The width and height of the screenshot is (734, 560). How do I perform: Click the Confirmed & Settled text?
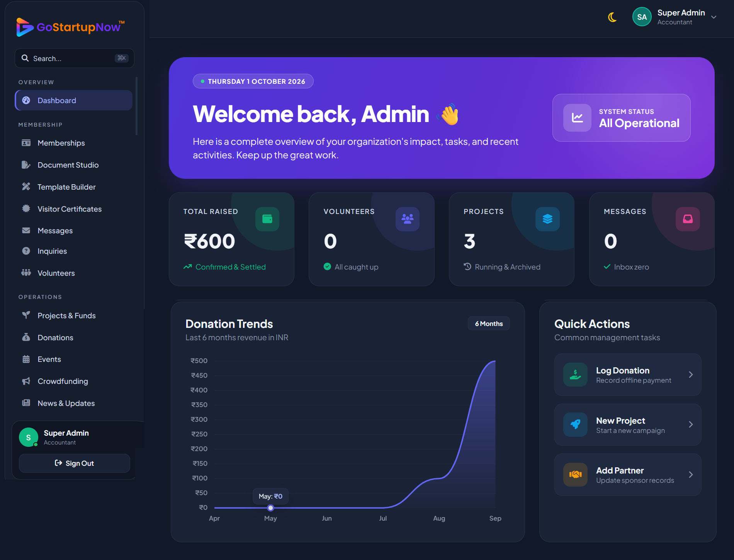tap(231, 267)
